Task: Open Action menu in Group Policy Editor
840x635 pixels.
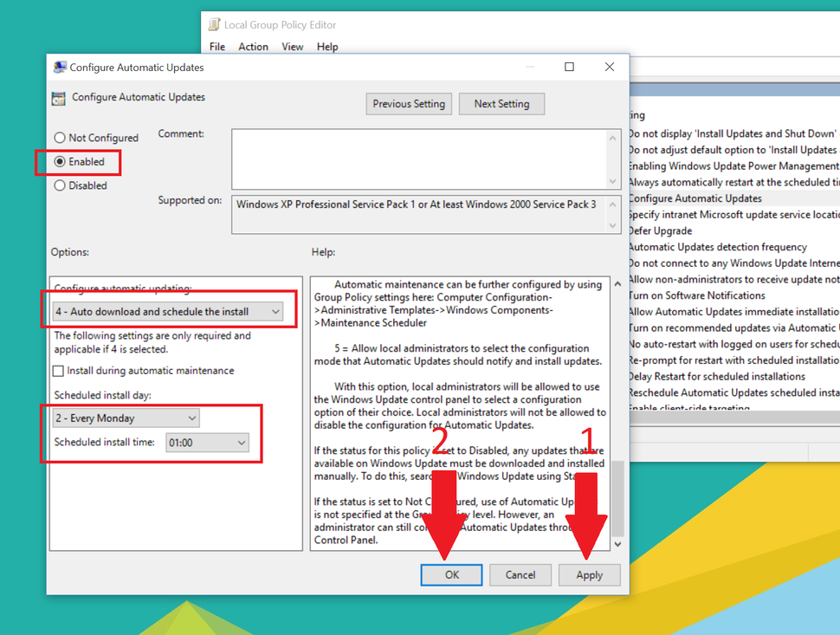Action: (254, 47)
